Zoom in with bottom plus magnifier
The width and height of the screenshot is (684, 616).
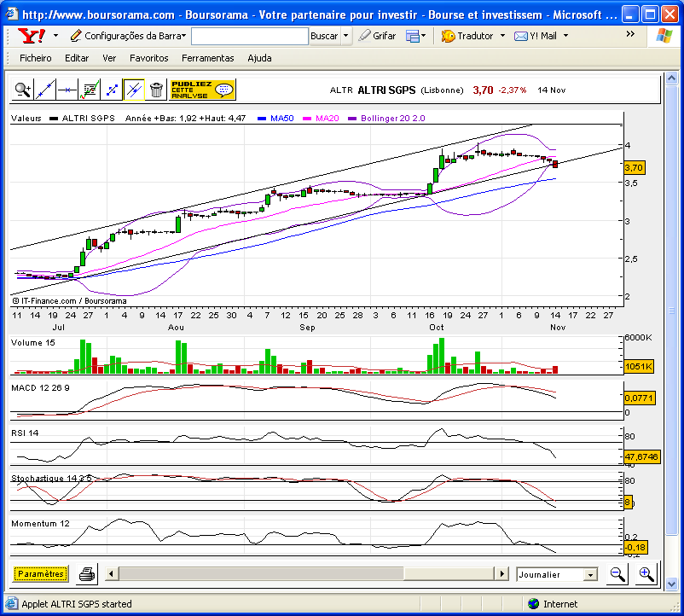(x=646, y=573)
